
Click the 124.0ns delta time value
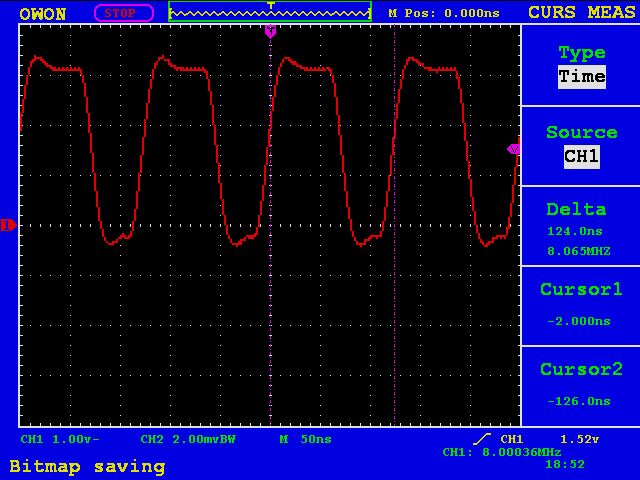pyautogui.click(x=575, y=231)
